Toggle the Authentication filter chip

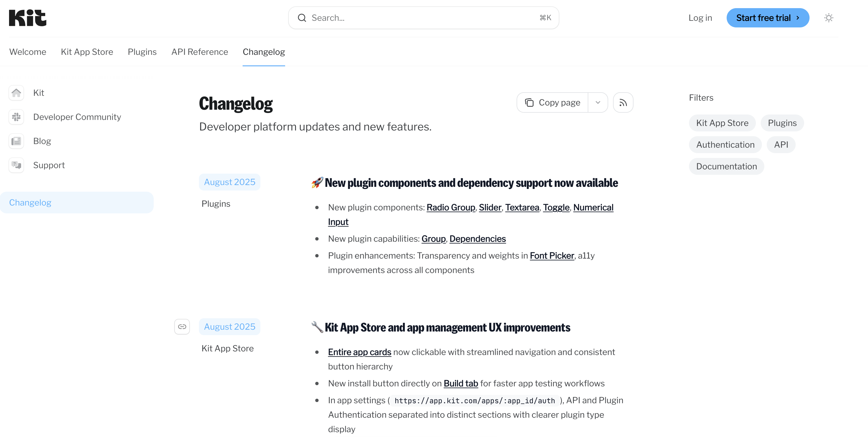click(x=725, y=145)
